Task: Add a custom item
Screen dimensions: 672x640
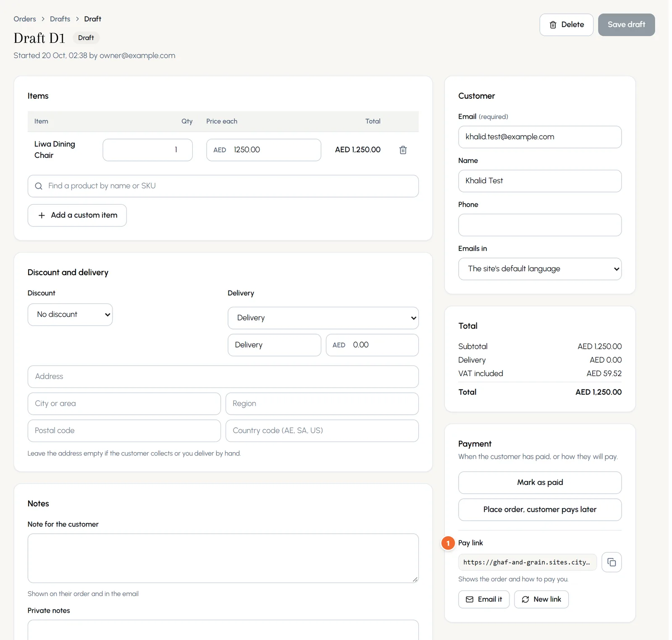Action: point(77,215)
